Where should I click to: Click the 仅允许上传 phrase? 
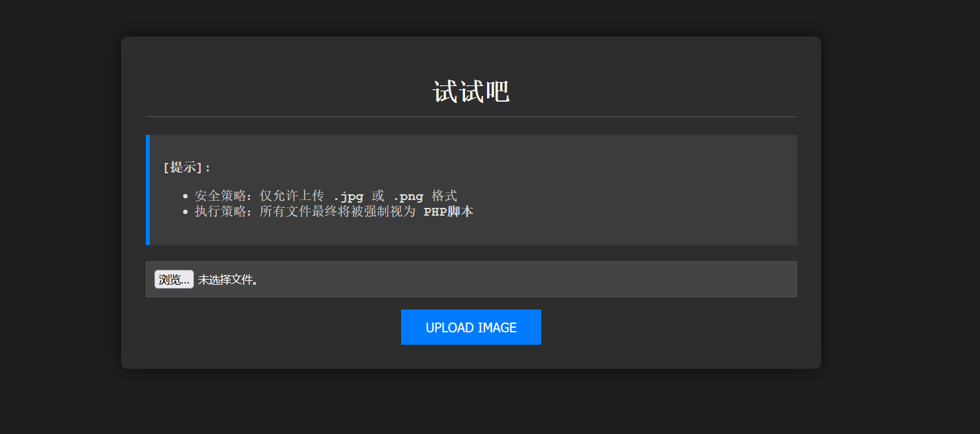[x=292, y=196]
